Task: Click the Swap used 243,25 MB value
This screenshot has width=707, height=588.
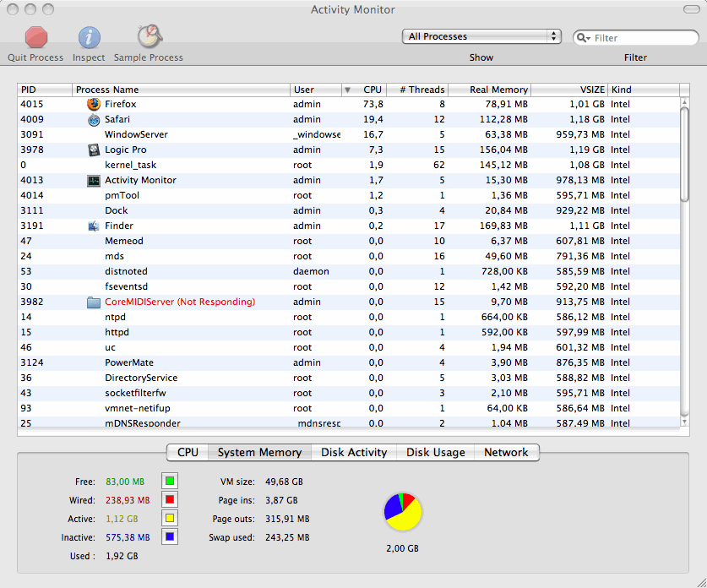Action: [287, 537]
